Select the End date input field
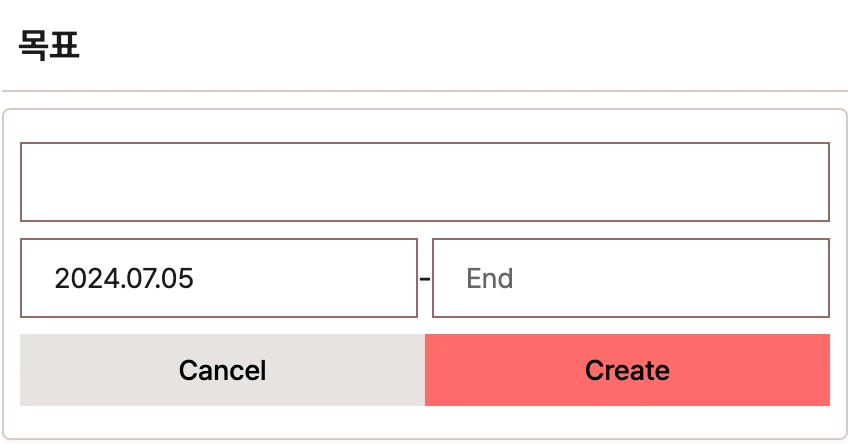 click(x=631, y=278)
